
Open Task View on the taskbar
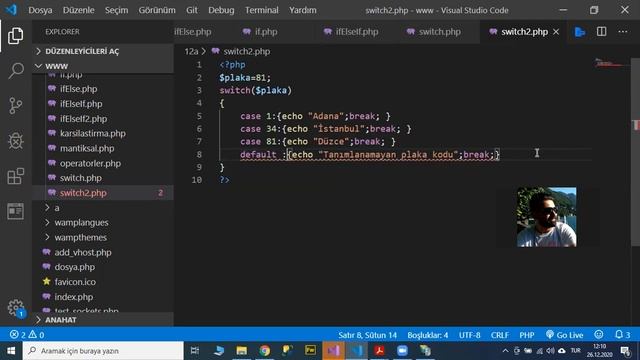[195, 351]
